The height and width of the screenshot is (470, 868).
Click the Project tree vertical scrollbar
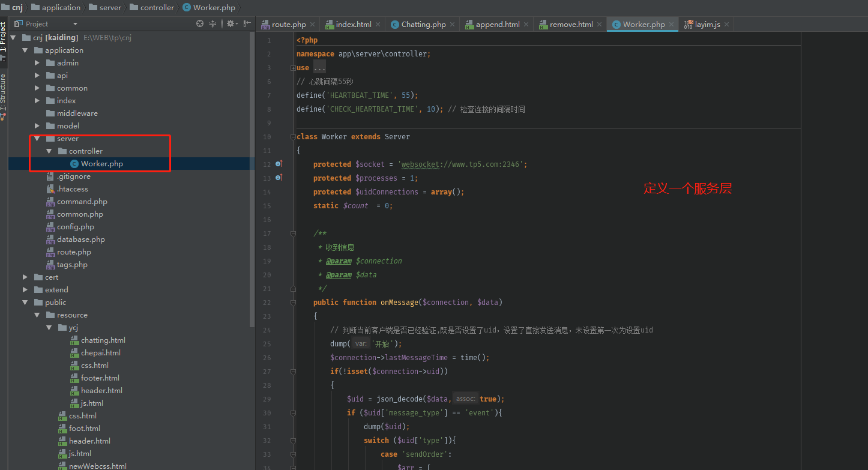click(252, 179)
